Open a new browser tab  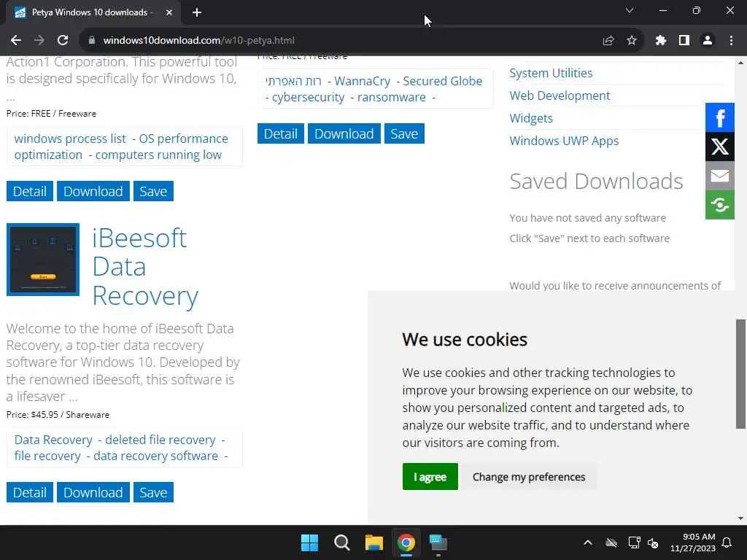point(197,12)
